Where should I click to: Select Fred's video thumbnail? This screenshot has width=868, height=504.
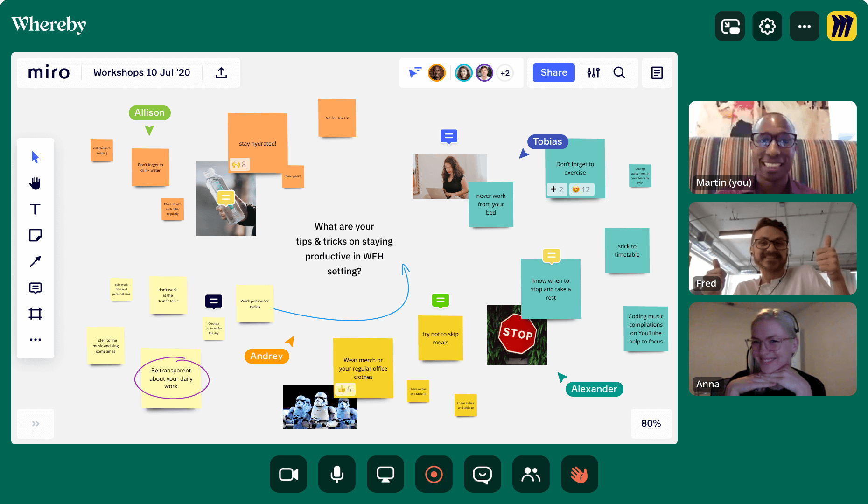pyautogui.click(x=772, y=248)
